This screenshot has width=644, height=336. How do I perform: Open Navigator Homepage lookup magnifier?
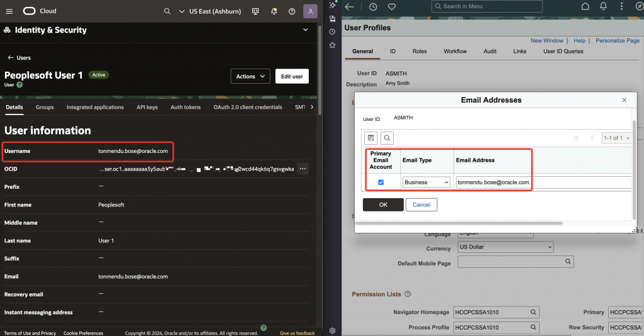click(533, 312)
